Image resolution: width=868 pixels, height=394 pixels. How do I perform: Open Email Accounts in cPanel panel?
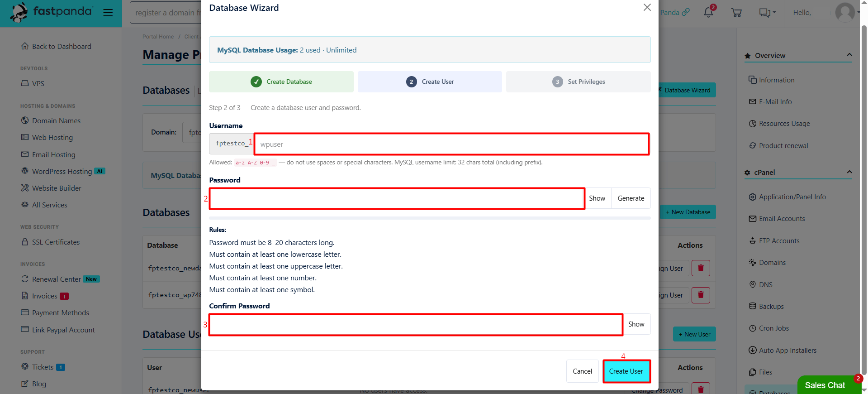[777, 219]
